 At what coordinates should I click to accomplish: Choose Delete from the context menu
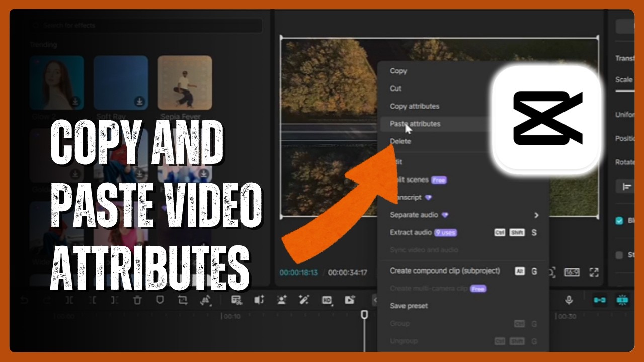[400, 141]
